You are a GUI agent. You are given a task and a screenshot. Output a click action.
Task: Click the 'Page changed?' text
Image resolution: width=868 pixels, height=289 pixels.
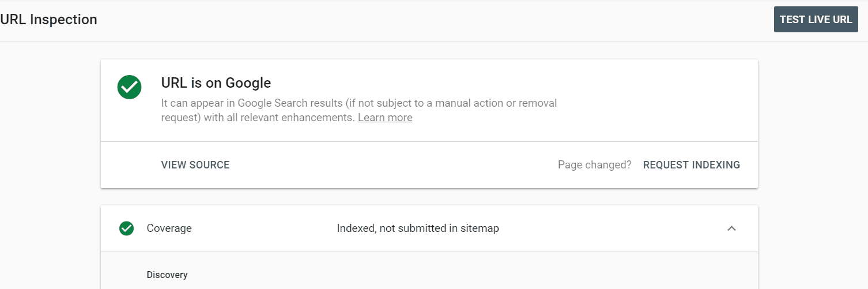point(594,165)
